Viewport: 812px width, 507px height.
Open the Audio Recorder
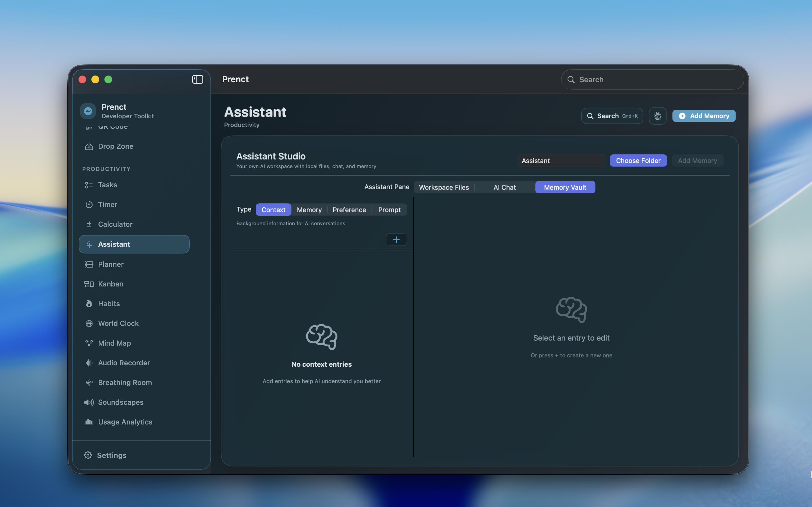coord(124,363)
